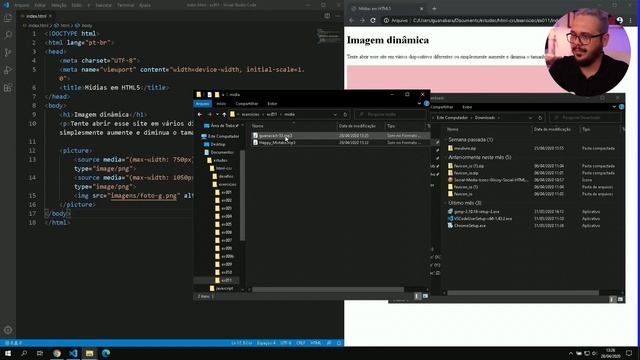
Task: Open the Ajuda menu in VS Code
Action: tap(144, 5)
